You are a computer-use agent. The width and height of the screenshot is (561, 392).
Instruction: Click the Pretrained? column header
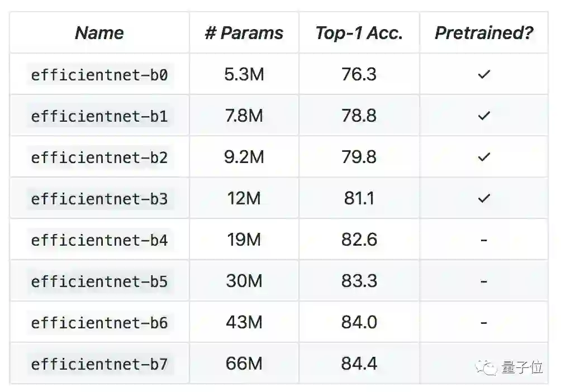point(484,33)
